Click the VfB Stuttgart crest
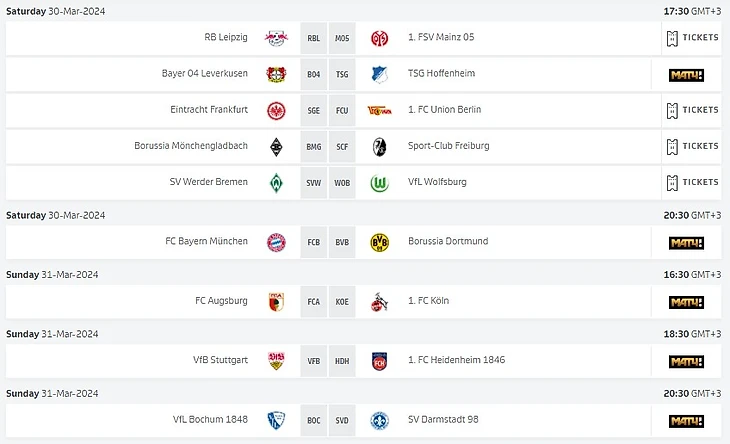 (276, 361)
